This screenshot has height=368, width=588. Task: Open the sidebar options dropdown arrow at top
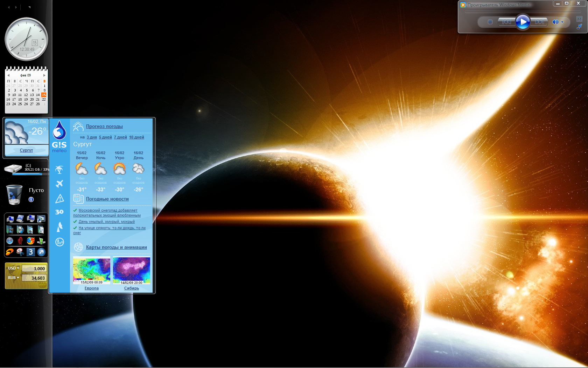click(29, 7)
